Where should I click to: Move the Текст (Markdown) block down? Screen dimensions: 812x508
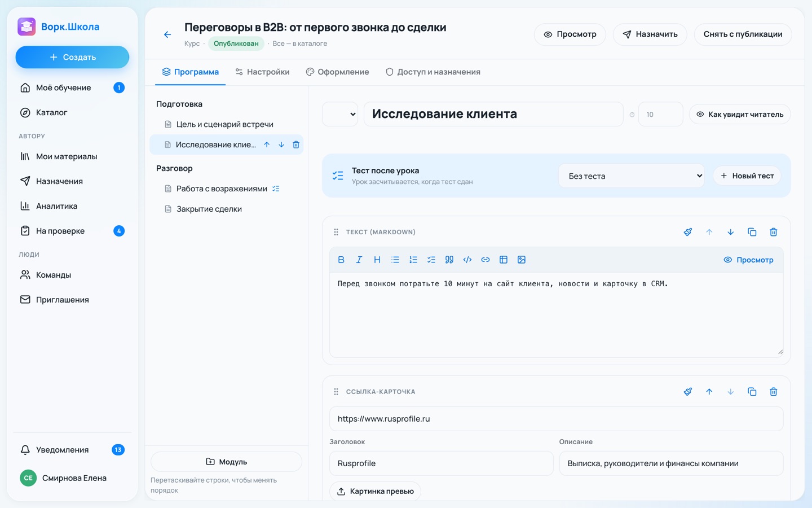pos(731,232)
